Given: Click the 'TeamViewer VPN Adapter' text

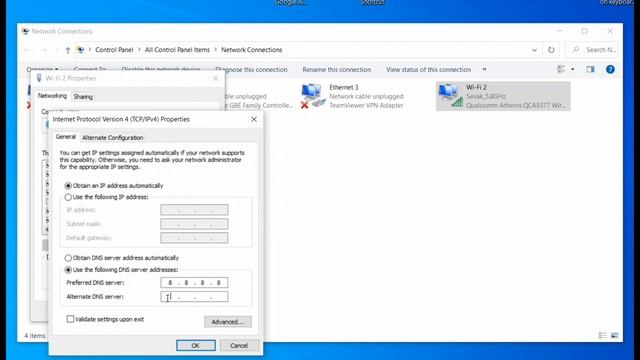Looking at the screenshot, I should (366, 105).
